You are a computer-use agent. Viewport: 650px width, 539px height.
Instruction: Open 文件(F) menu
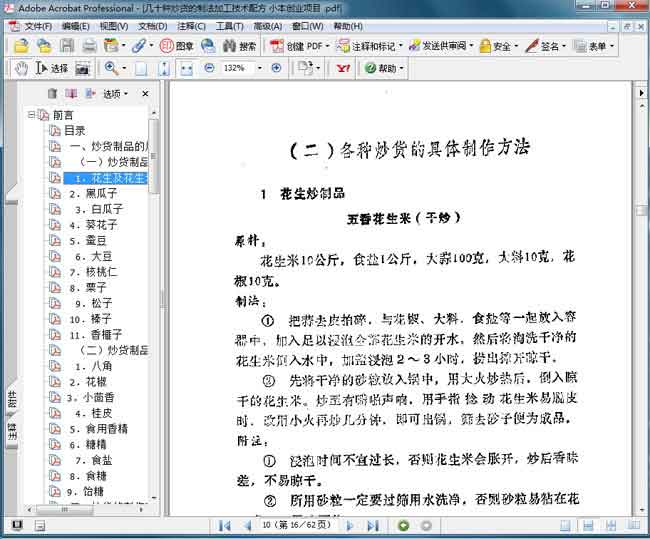point(38,27)
